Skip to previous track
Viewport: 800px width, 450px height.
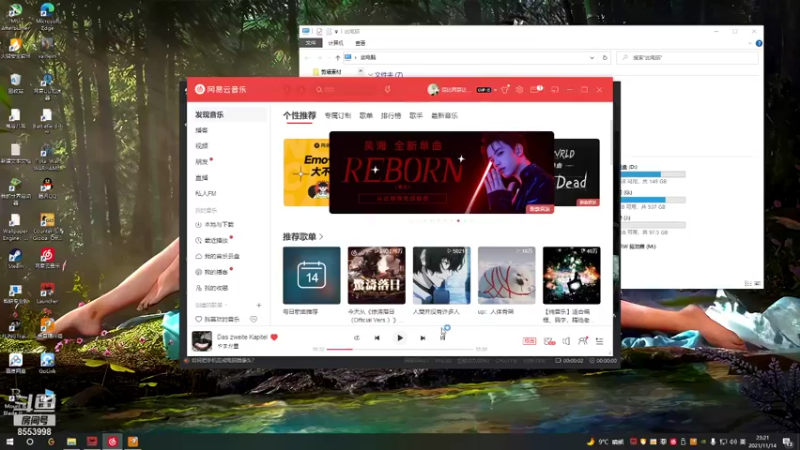(x=377, y=338)
